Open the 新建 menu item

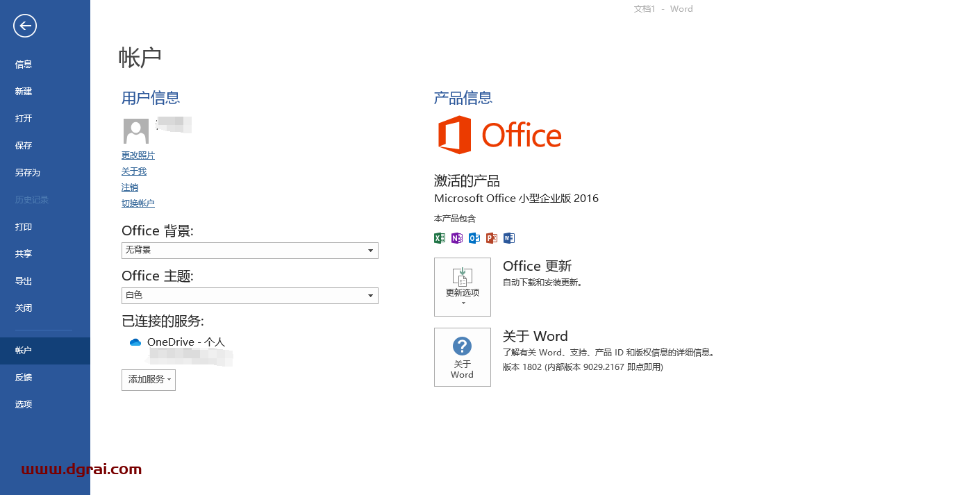[45, 92]
